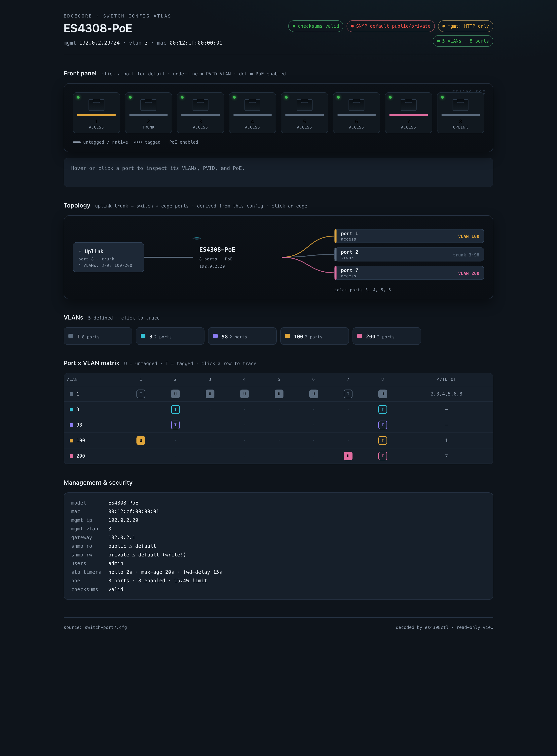Trace VLAN 3 chip
The image size is (557, 756).
pyautogui.click(x=170, y=336)
